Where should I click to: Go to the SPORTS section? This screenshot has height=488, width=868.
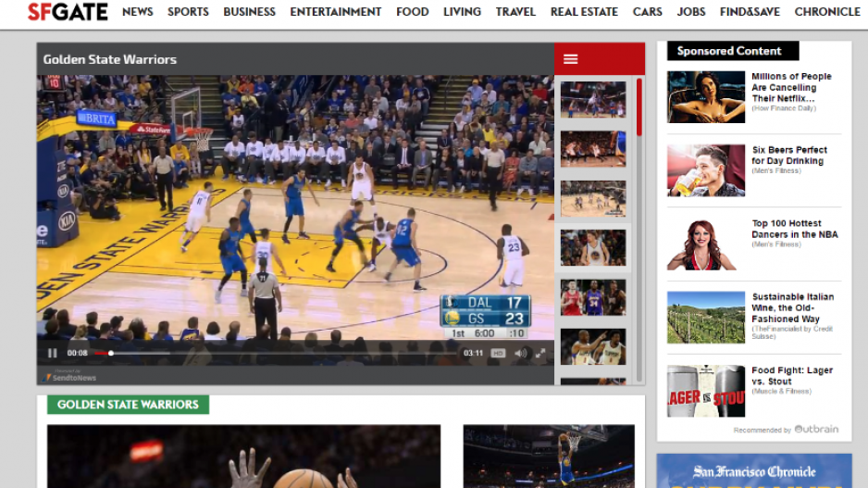pyautogui.click(x=188, y=12)
